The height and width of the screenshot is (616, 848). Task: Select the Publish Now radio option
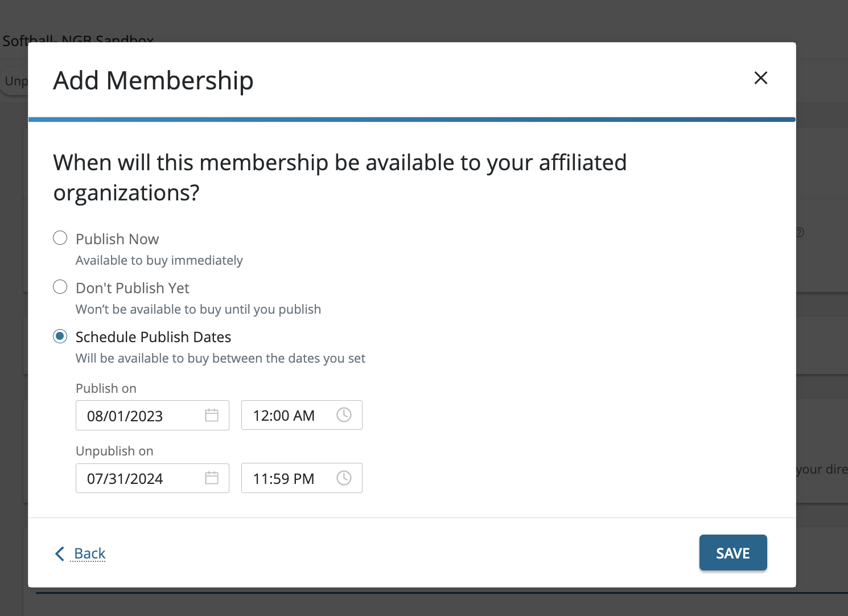click(x=60, y=238)
